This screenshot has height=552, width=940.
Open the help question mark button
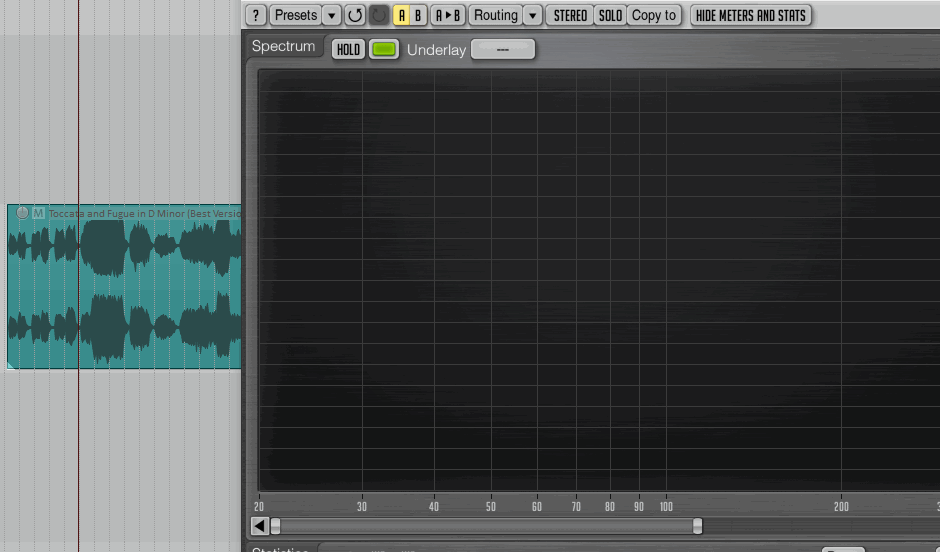[x=256, y=15]
